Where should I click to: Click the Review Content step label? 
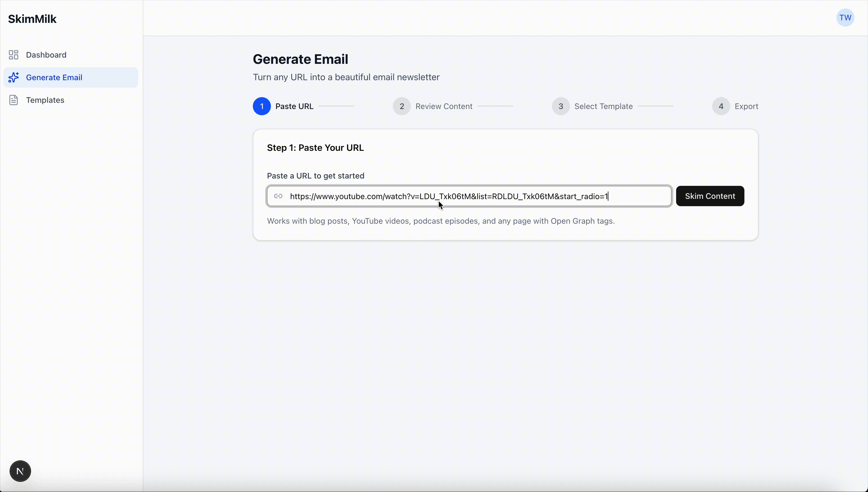pos(444,106)
